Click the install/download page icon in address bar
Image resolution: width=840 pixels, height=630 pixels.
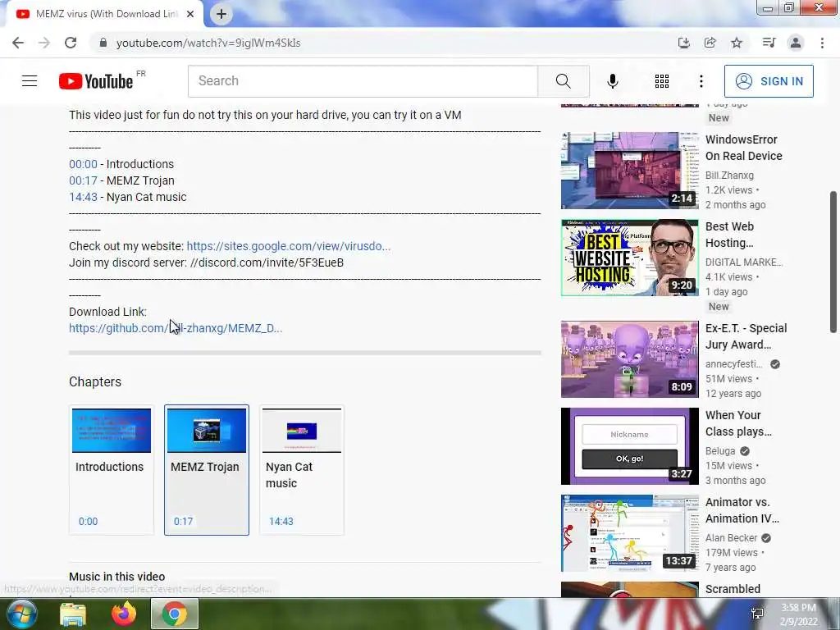point(683,43)
